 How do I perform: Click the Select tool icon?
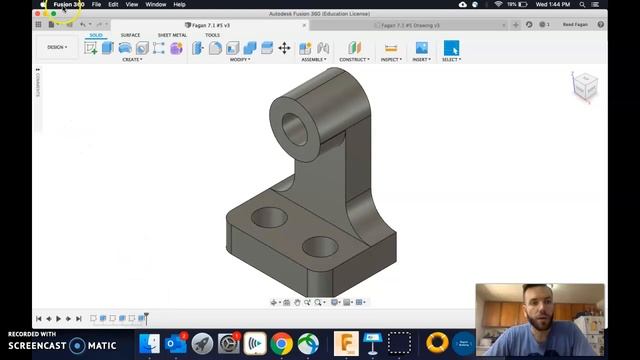point(451,48)
